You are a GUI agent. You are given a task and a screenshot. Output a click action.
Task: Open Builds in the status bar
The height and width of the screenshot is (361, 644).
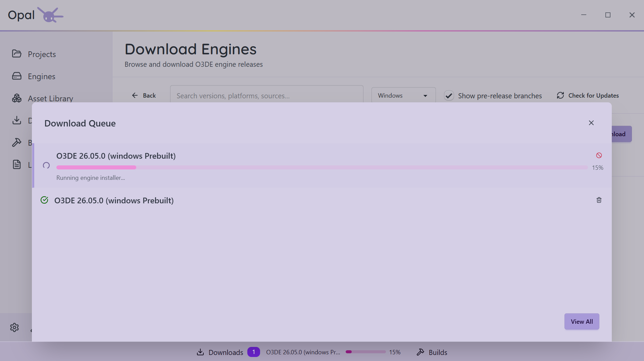pos(432,352)
